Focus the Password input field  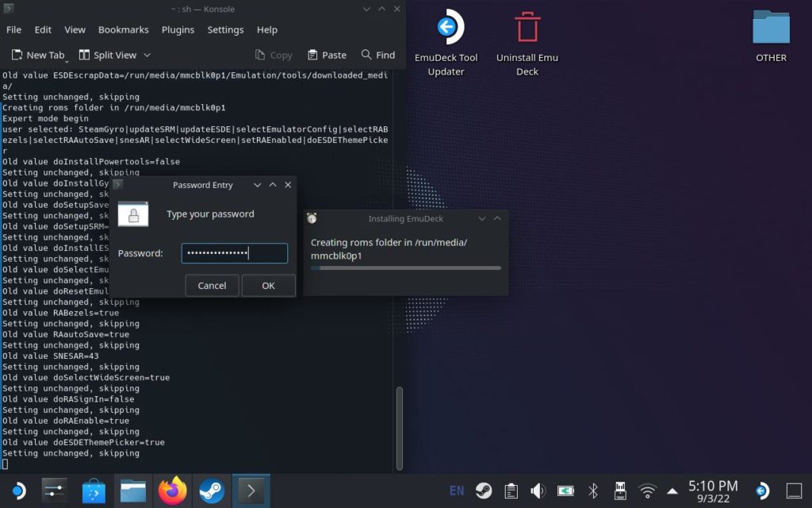(x=235, y=253)
